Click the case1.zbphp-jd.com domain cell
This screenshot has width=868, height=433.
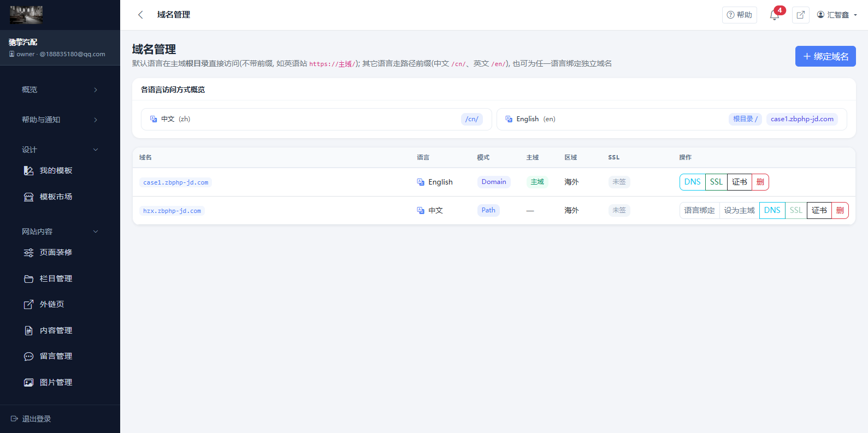coord(175,182)
